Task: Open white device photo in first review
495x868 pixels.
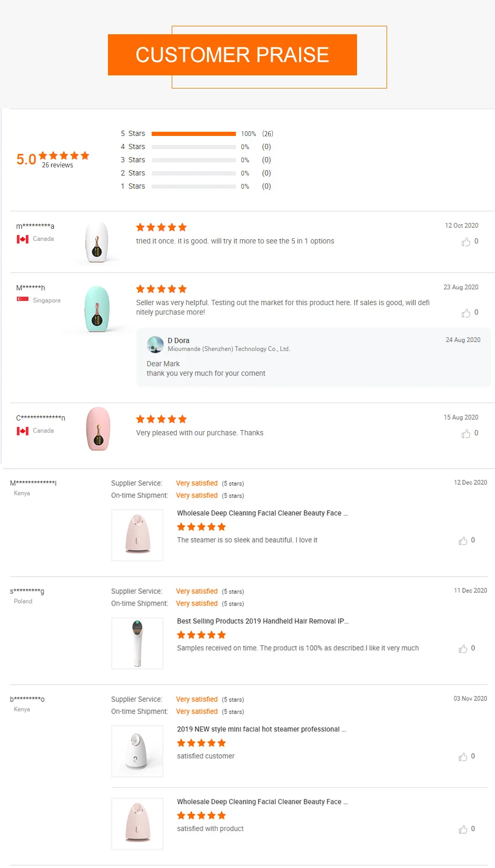Action: (97, 242)
